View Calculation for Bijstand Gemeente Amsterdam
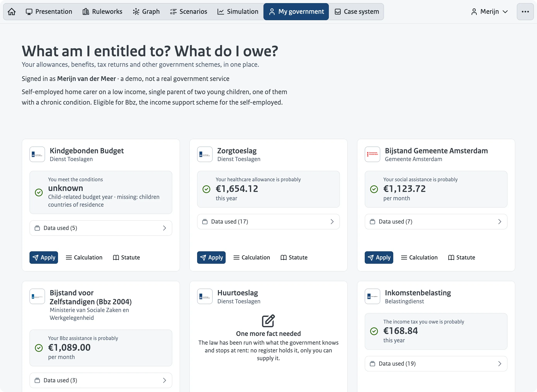The width and height of the screenshot is (537, 392). 419,258
